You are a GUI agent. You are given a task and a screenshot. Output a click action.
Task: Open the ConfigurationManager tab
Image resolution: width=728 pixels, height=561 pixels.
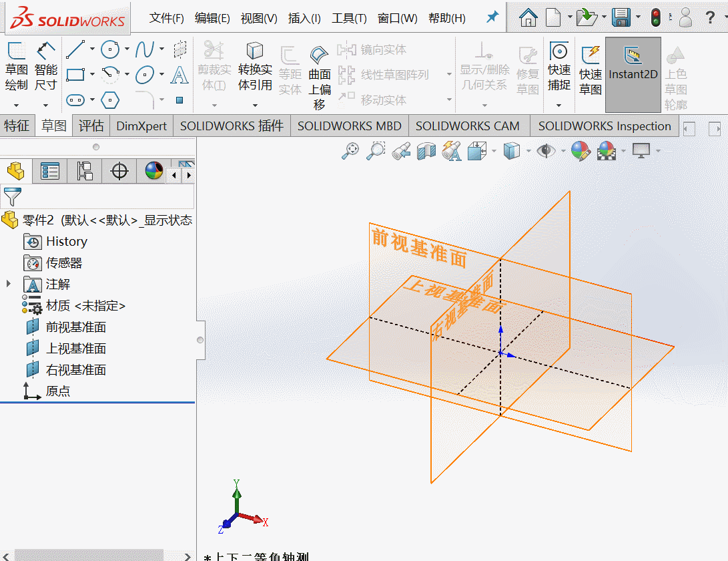[85, 171]
